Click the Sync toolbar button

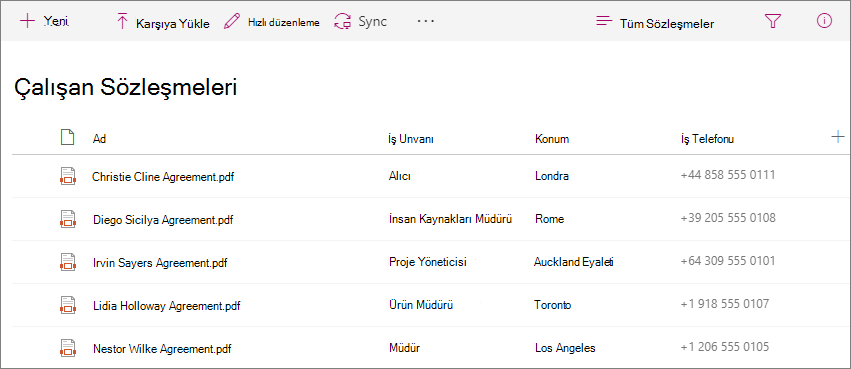(360, 22)
